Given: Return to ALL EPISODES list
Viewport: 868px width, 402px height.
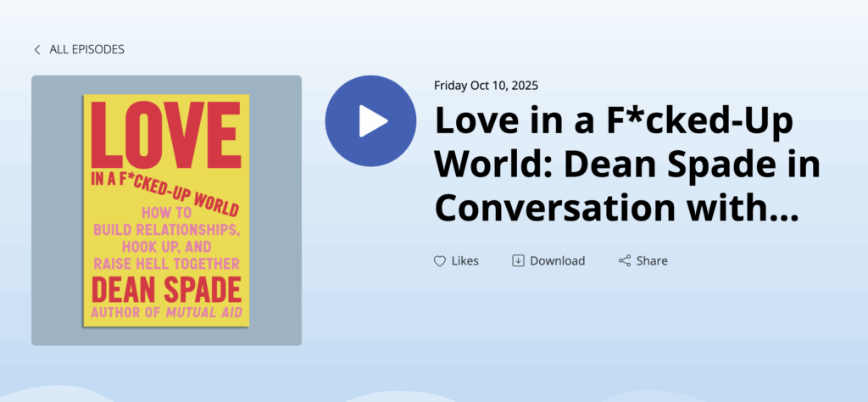Looking at the screenshot, I should pos(86,50).
